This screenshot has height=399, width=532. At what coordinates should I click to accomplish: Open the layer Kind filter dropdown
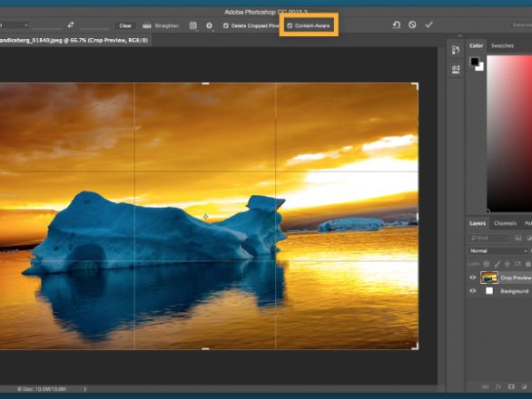click(x=489, y=238)
